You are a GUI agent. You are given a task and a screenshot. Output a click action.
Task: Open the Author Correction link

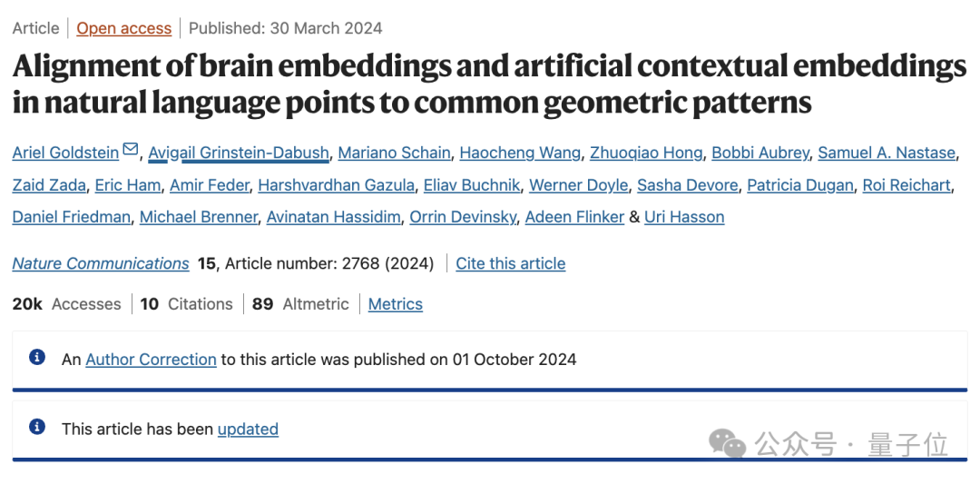151,360
